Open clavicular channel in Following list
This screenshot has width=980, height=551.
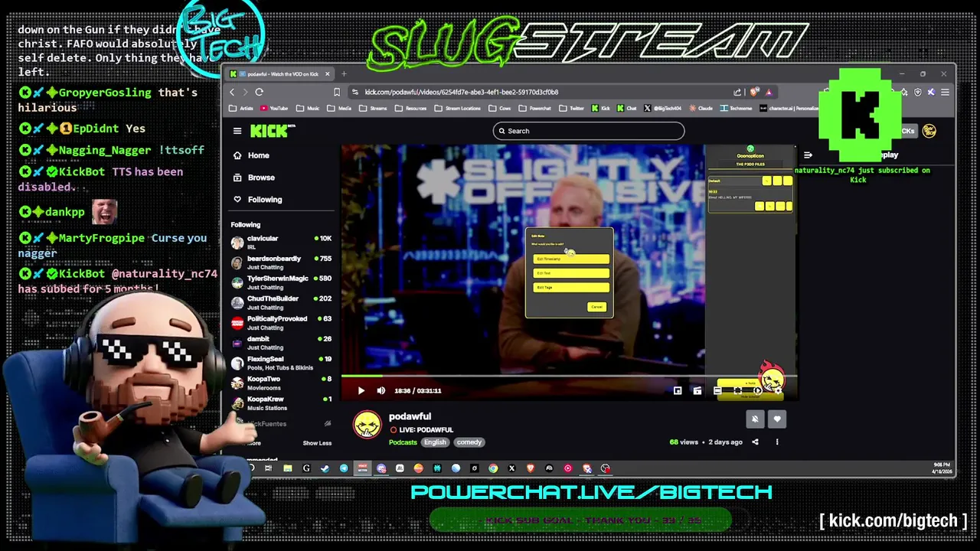click(282, 243)
